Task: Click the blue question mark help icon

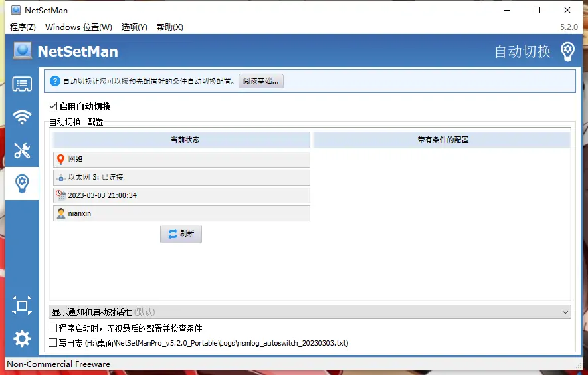Action: point(54,81)
